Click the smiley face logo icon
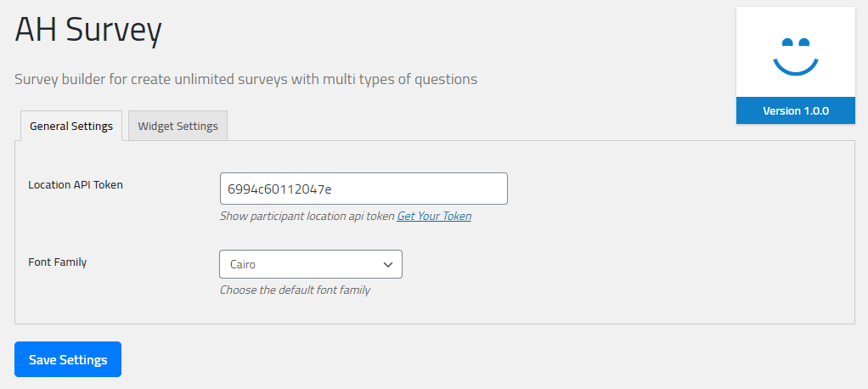868x389 pixels. 795,56
